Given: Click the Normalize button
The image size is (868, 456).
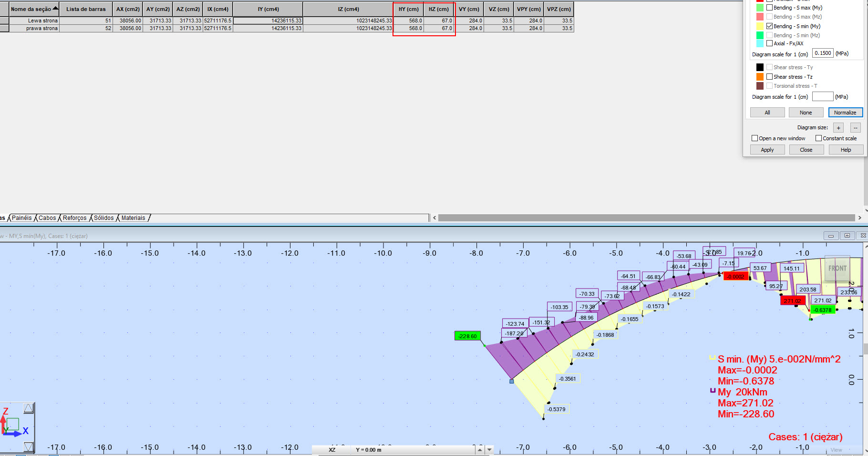Looking at the screenshot, I should pyautogui.click(x=846, y=112).
